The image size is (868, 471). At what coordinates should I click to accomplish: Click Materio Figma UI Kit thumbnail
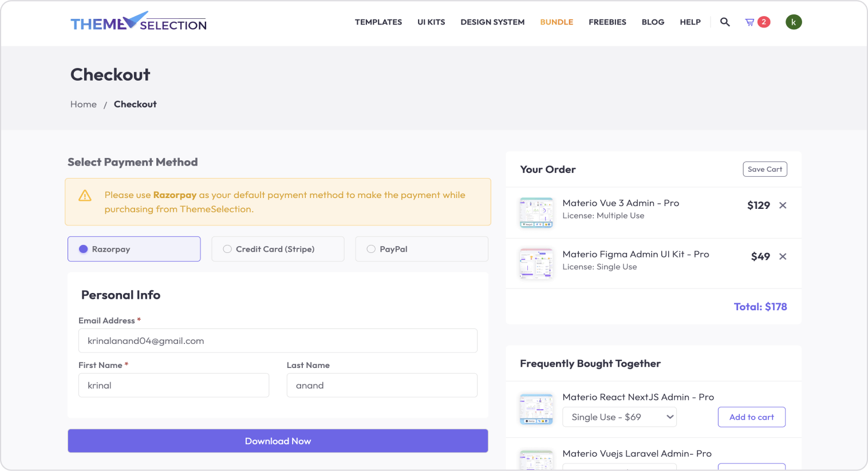click(x=536, y=263)
